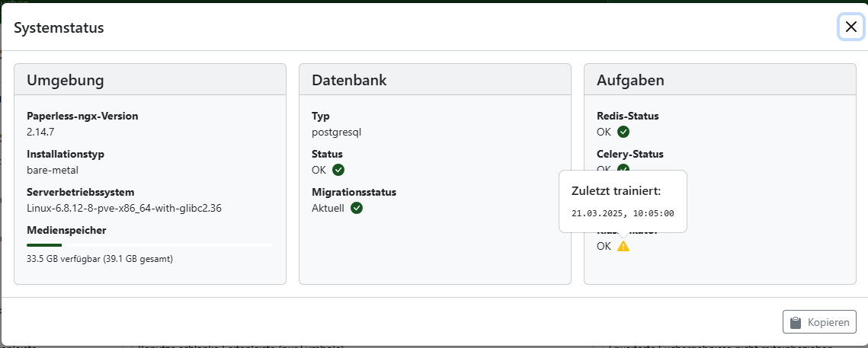Select the Paperless-ngx version number 2.14.7
Viewport: 868px width, 348px height.
(x=40, y=132)
